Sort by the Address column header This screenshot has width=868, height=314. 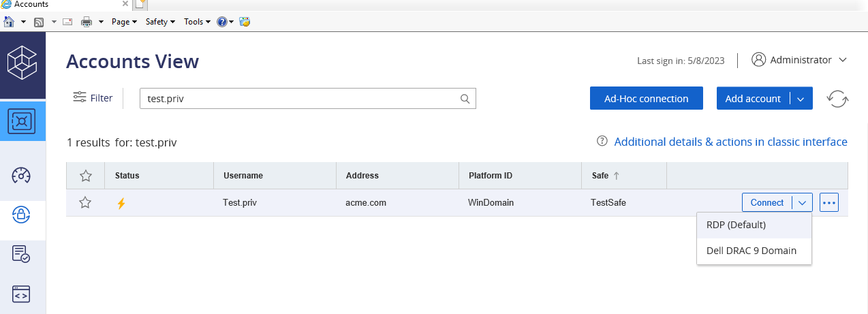click(x=362, y=176)
